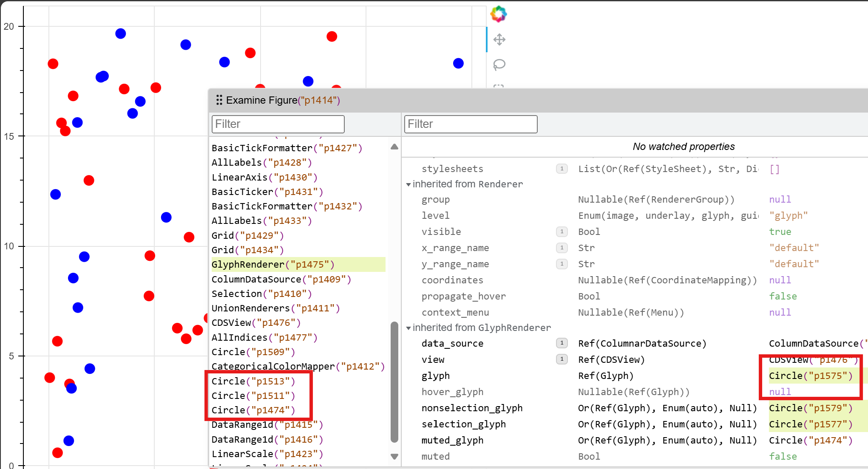This screenshot has width=868, height=469.
Task: Click the badge next to visible property
Action: [562, 232]
